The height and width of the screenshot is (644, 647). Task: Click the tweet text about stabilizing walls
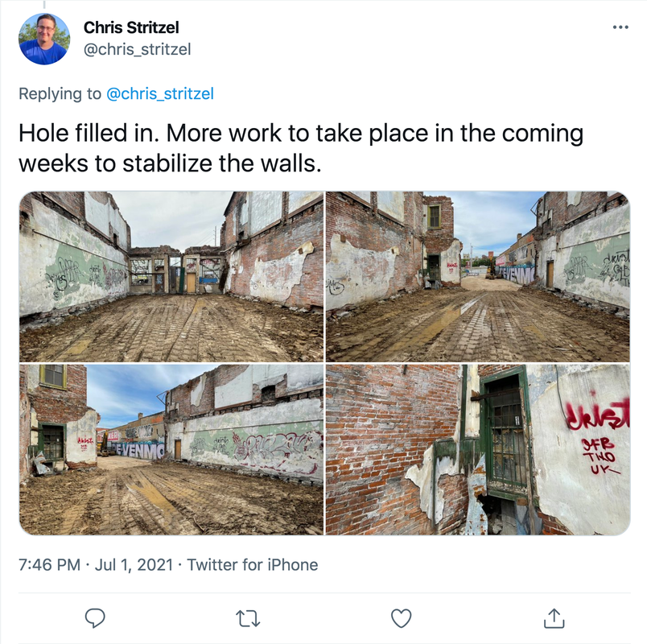pos(301,148)
